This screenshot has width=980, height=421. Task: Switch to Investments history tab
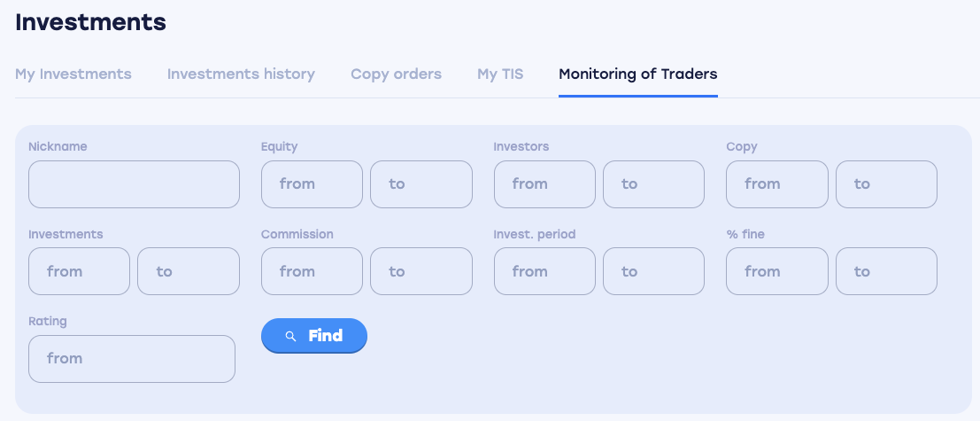241,74
